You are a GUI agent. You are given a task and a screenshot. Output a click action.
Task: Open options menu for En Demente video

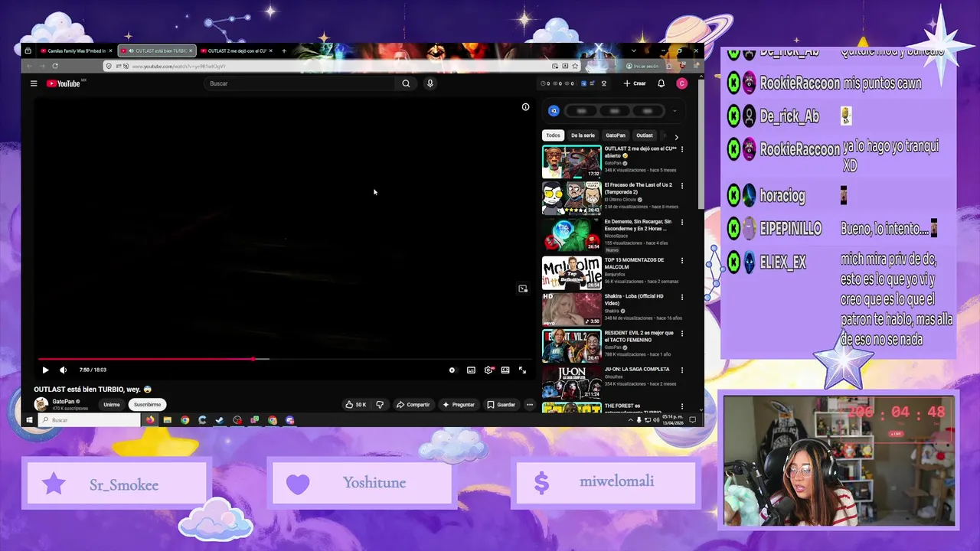click(682, 223)
